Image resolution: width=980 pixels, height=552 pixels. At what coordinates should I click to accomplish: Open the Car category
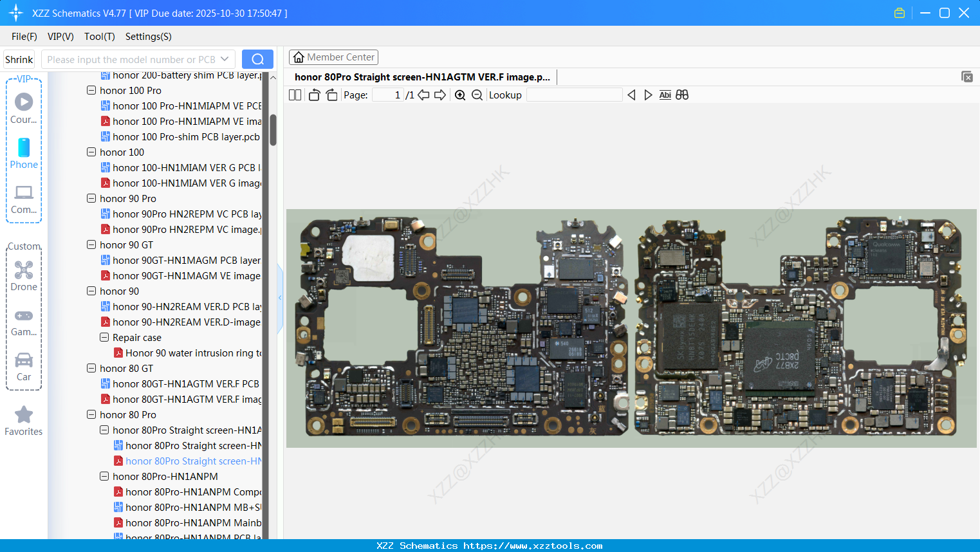(24, 366)
